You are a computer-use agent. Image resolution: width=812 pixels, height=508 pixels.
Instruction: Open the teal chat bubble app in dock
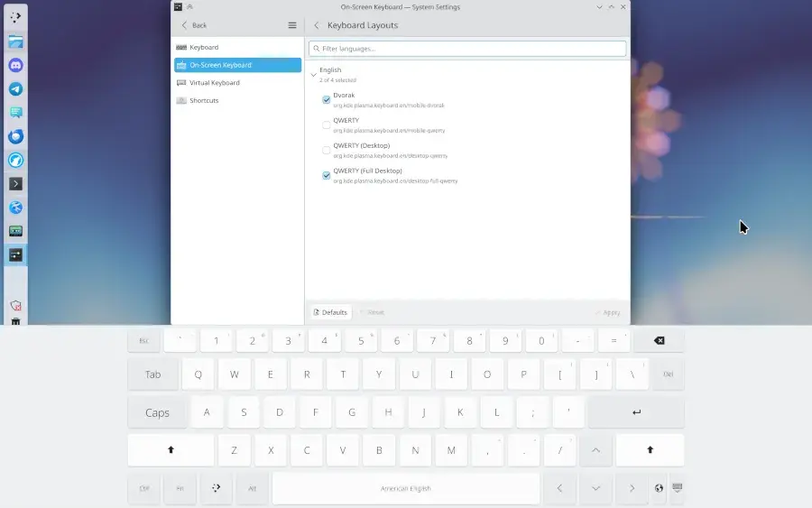(x=15, y=113)
